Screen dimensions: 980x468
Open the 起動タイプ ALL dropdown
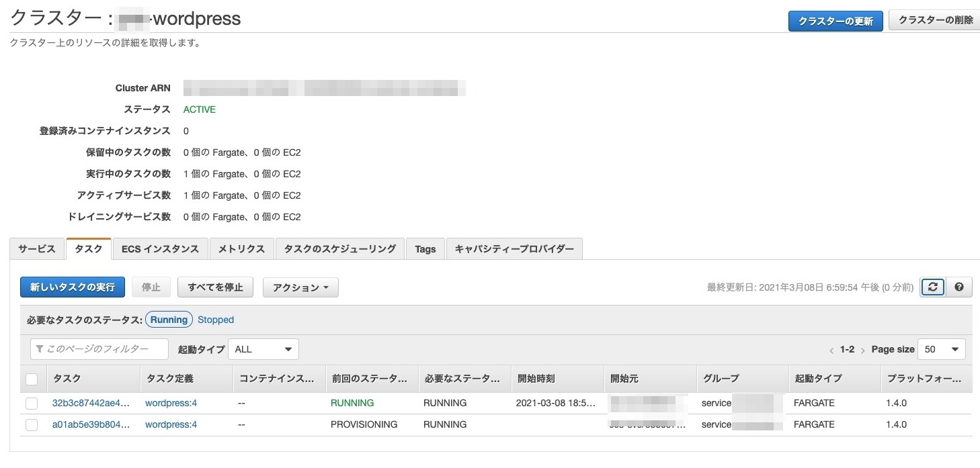(x=263, y=349)
